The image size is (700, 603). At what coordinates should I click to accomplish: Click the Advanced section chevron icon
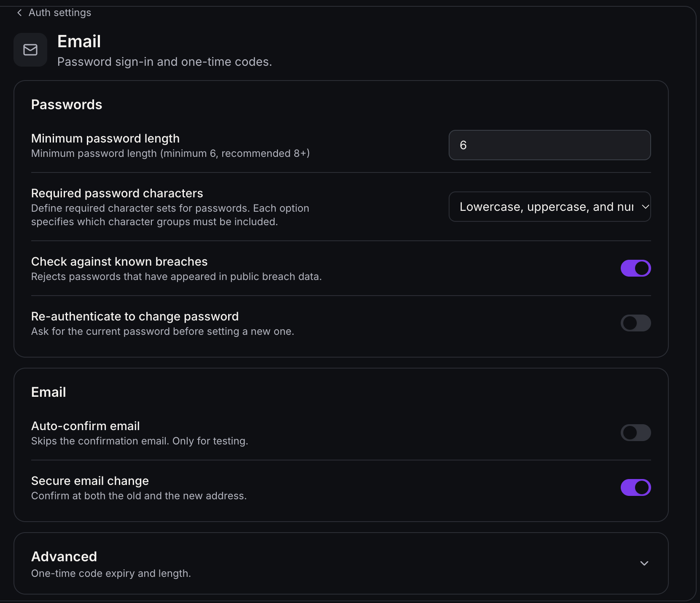(x=644, y=563)
